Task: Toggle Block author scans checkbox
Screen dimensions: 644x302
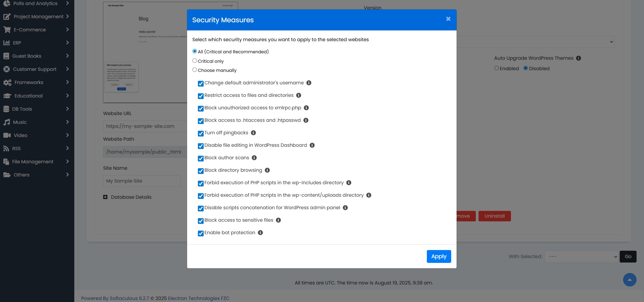Action: [201, 158]
